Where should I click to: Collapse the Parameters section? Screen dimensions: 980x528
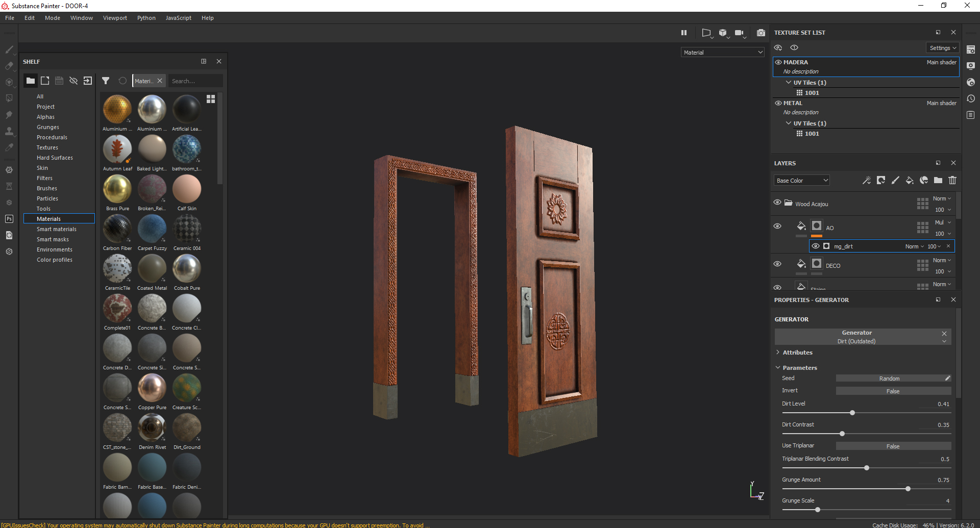(x=778, y=367)
